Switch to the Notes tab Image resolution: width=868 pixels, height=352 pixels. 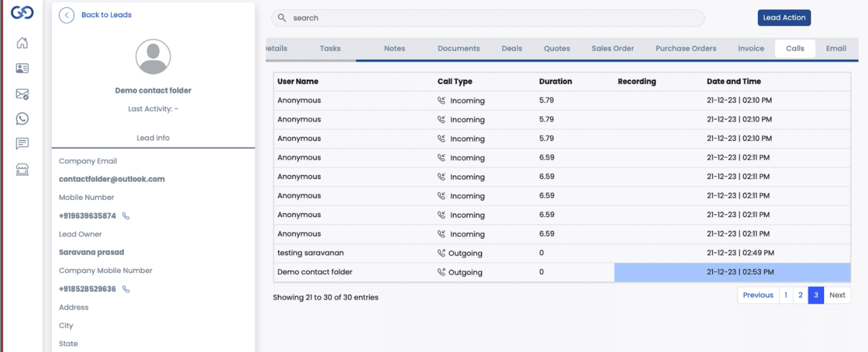coord(394,48)
